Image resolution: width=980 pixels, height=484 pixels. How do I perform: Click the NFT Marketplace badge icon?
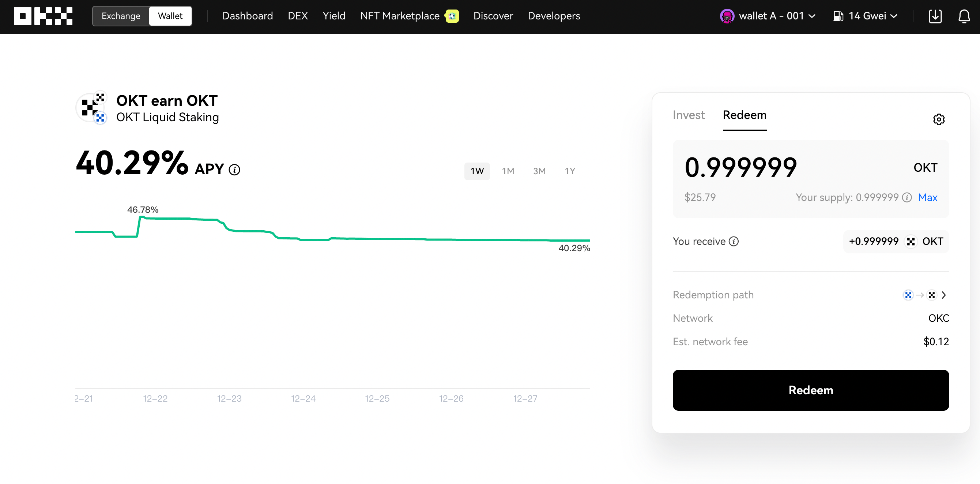pyautogui.click(x=452, y=16)
